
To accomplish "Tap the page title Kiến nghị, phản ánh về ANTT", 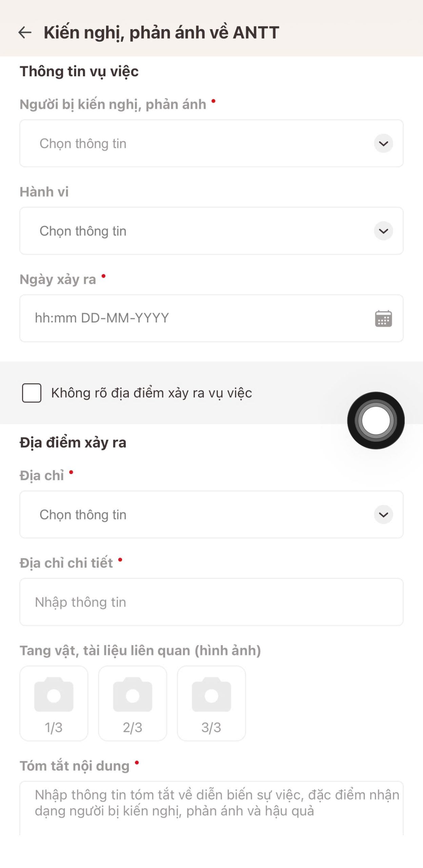I will (x=161, y=33).
